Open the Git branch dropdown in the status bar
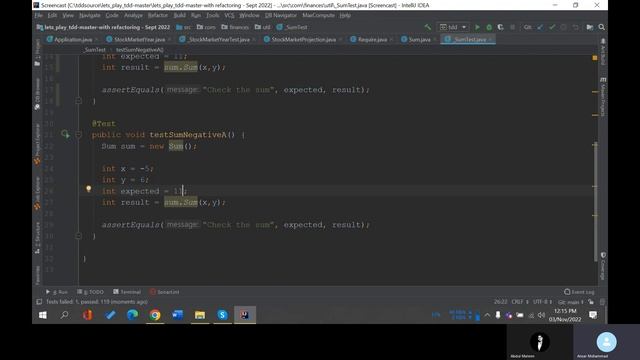This screenshot has height=360, width=640. point(571,302)
